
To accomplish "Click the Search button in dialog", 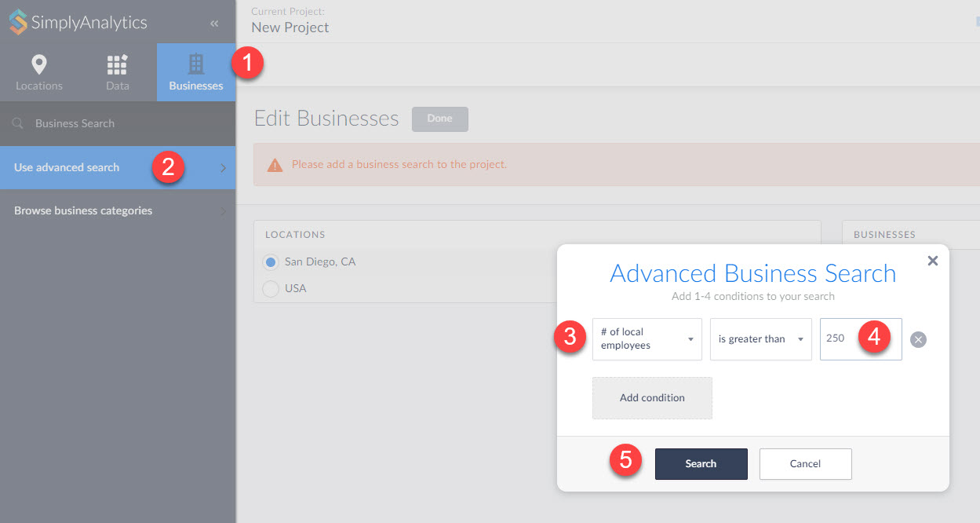I will coord(701,464).
